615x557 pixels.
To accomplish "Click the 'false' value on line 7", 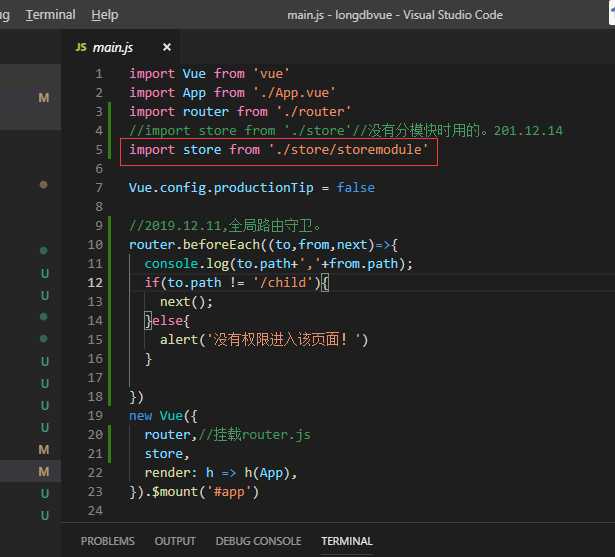I will (x=356, y=188).
